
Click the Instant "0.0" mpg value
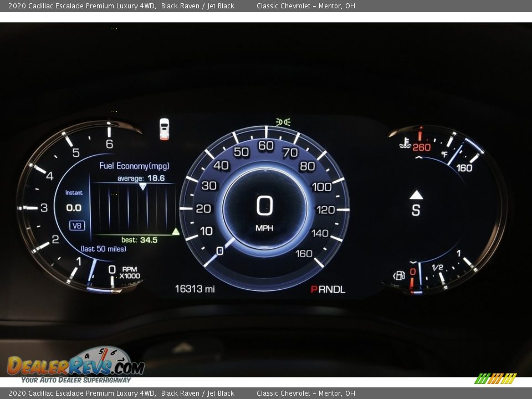pos(74,208)
